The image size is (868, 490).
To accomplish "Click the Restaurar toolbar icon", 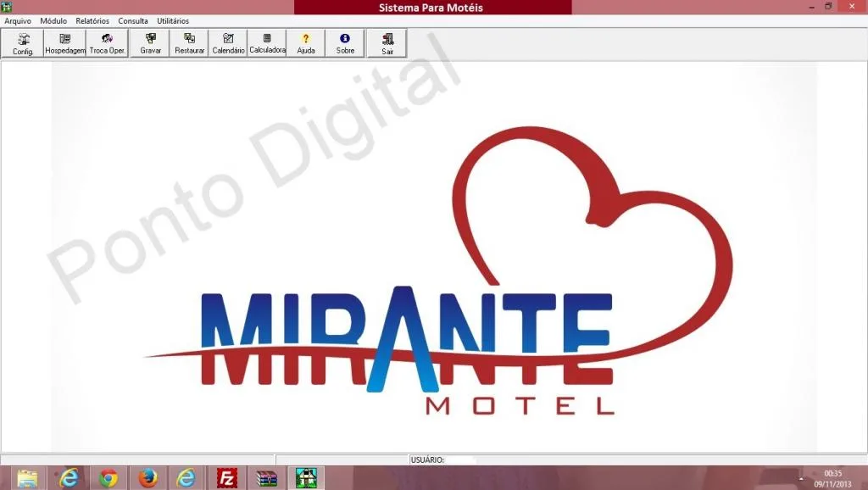I will tap(189, 44).
